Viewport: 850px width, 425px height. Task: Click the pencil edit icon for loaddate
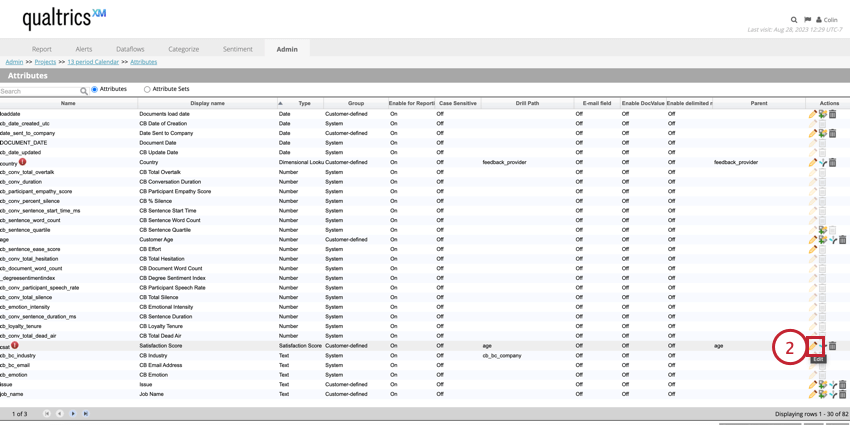point(813,114)
